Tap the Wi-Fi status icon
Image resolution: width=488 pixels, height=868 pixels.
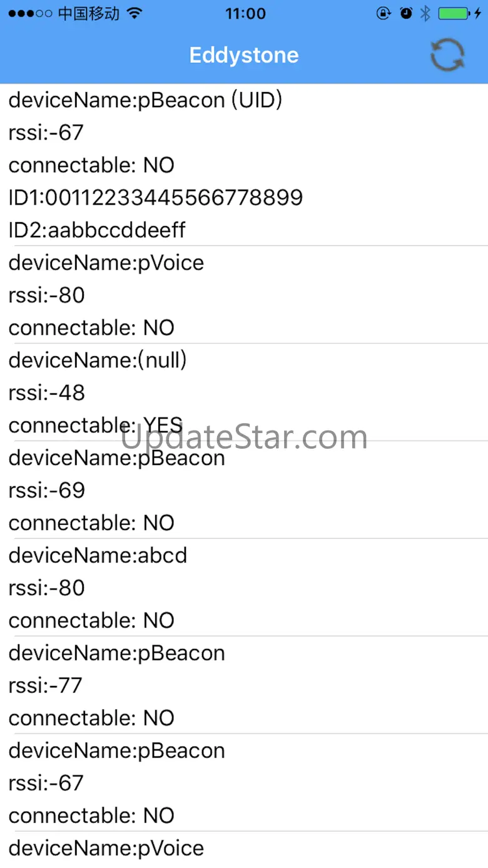coord(134,13)
